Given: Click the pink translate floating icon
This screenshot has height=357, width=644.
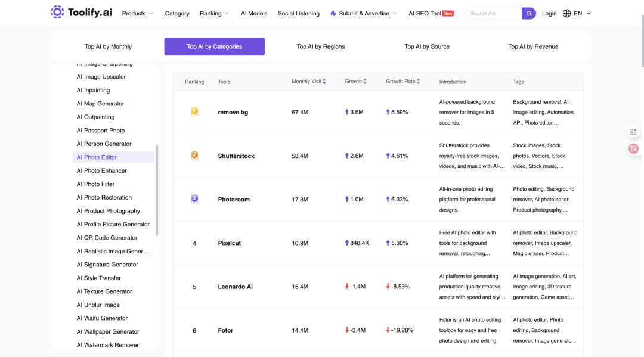Looking at the screenshot, I should [x=633, y=148].
